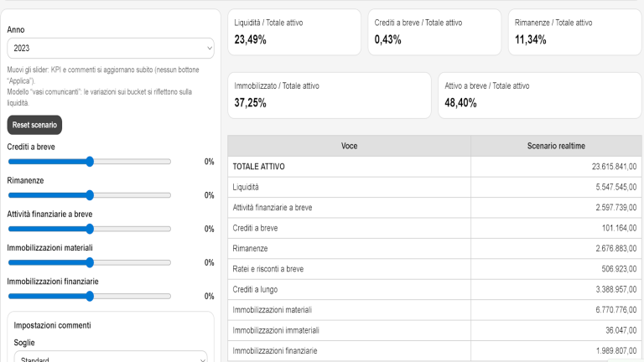Click the Immobilizzazioni immateriali table row
The height and width of the screenshot is (362, 644).
434,330
